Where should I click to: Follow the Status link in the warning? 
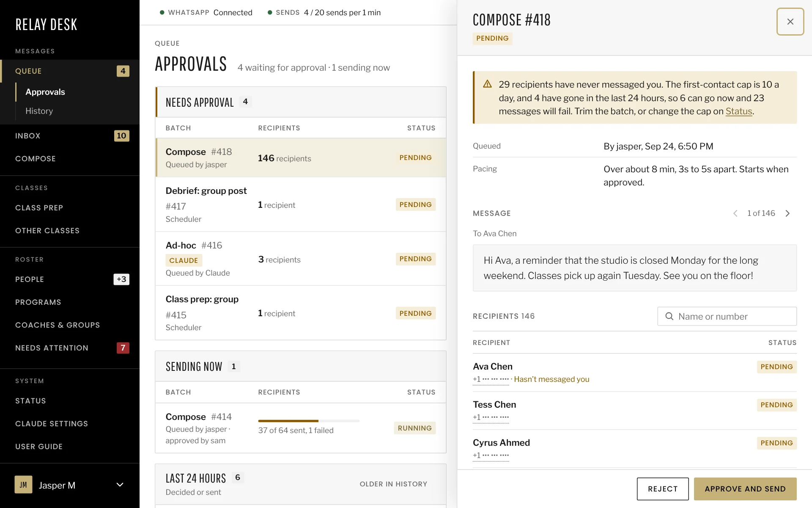click(739, 111)
